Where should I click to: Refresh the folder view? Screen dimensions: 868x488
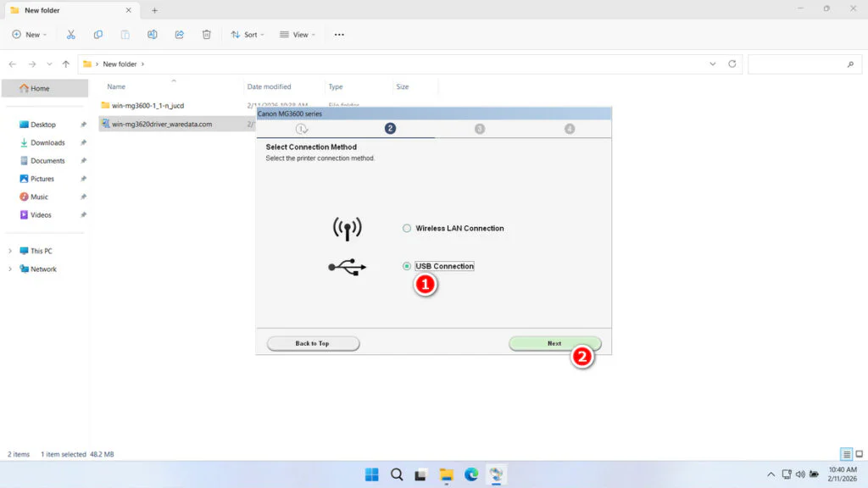731,64
